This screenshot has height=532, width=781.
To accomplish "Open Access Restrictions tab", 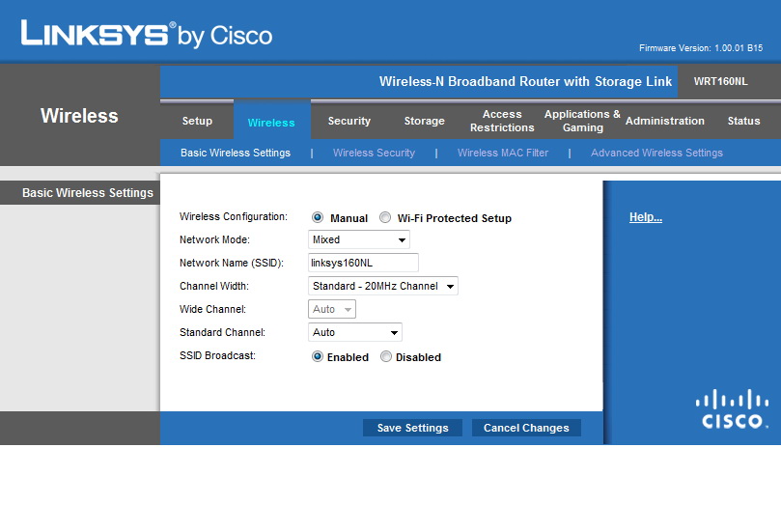I will (x=502, y=122).
